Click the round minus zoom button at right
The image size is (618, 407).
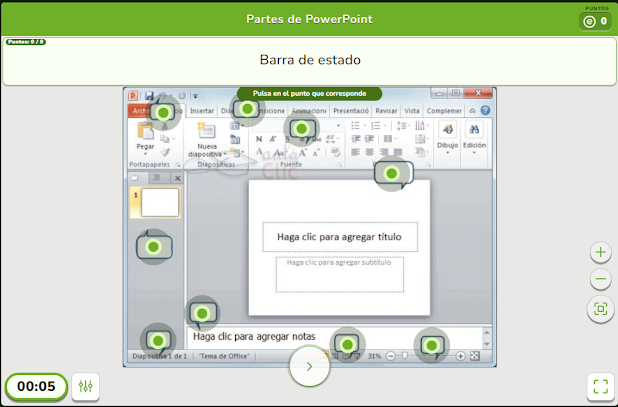click(601, 279)
